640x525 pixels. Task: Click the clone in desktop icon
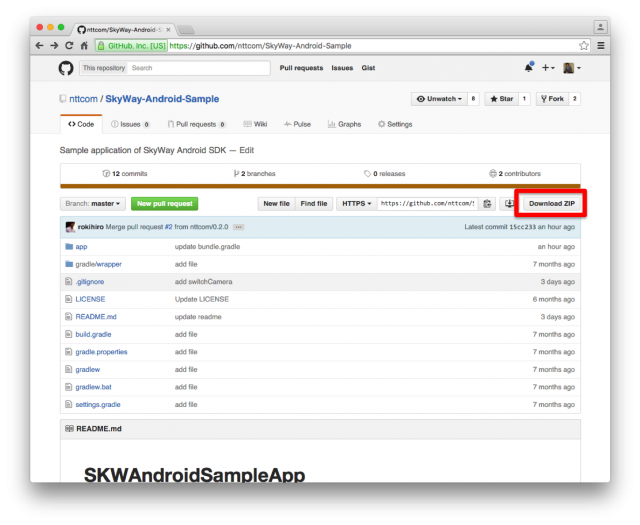pyautogui.click(x=508, y=204)
